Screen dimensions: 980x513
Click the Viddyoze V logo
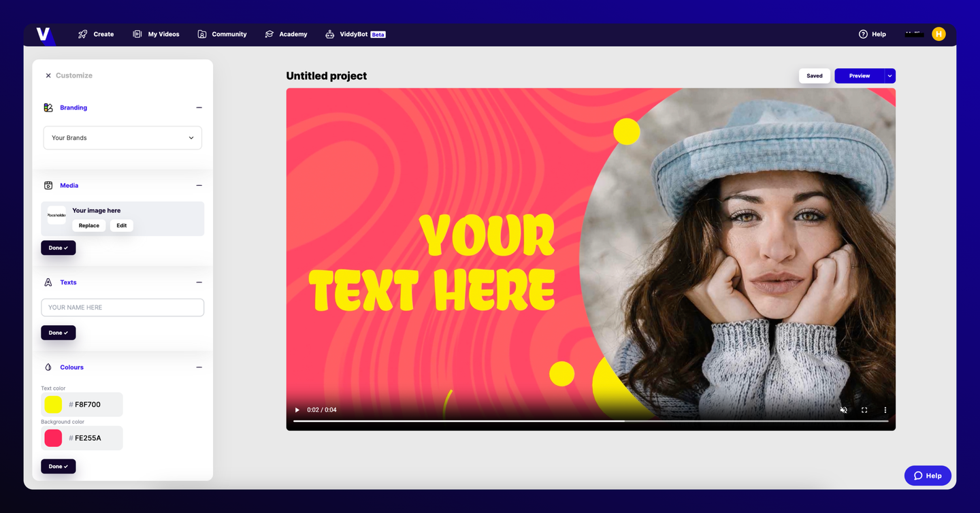coord(44,34)
